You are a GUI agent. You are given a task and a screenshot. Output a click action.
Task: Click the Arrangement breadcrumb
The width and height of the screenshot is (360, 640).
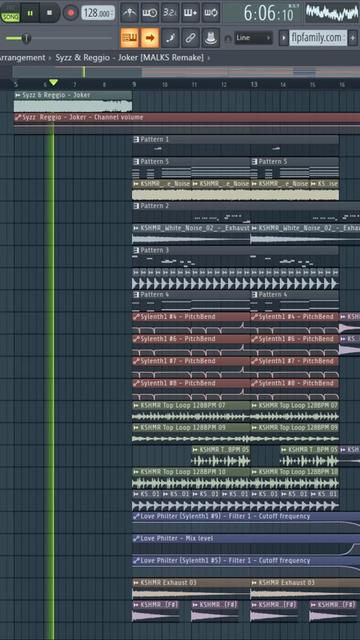click(x=22, y=58)
